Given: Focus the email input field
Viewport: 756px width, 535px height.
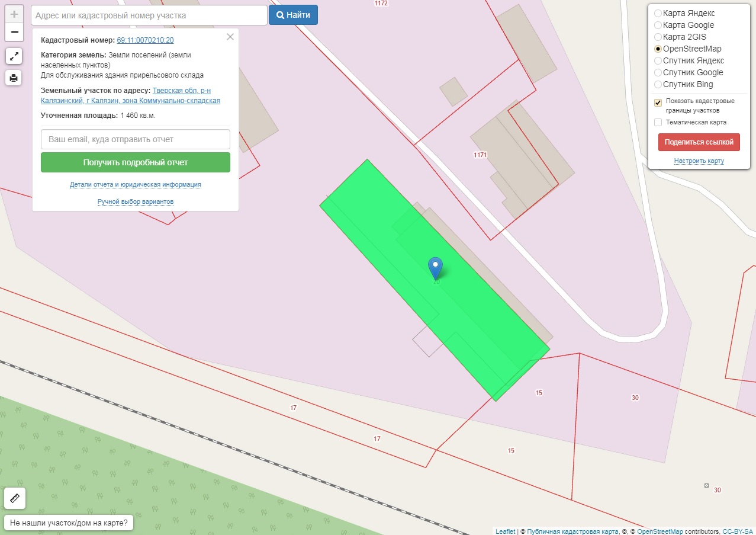Looking at the screenshot, I should 136,139.
